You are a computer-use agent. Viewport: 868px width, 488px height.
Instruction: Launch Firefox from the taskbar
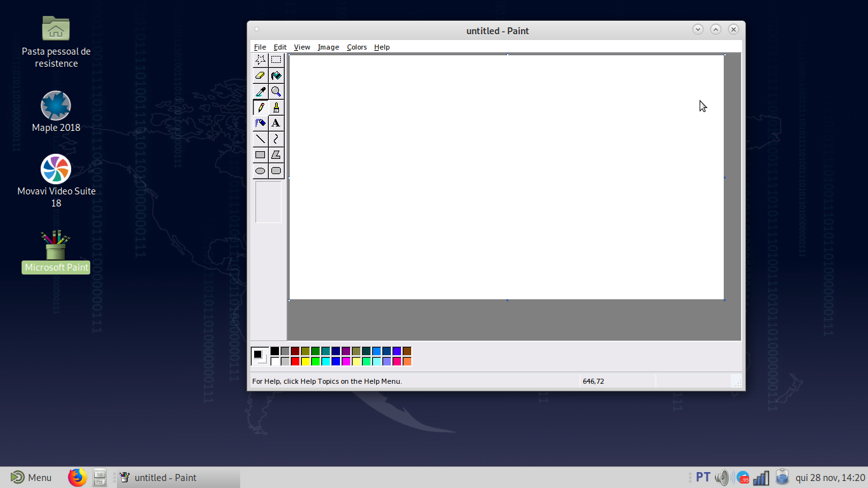click(x=78, y=477)
